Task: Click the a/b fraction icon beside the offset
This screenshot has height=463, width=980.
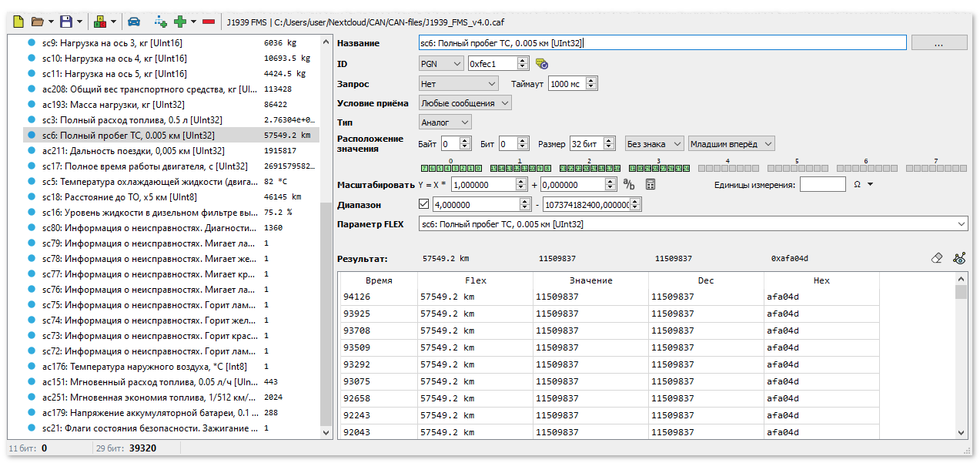Action: click(x=629, y=184)
